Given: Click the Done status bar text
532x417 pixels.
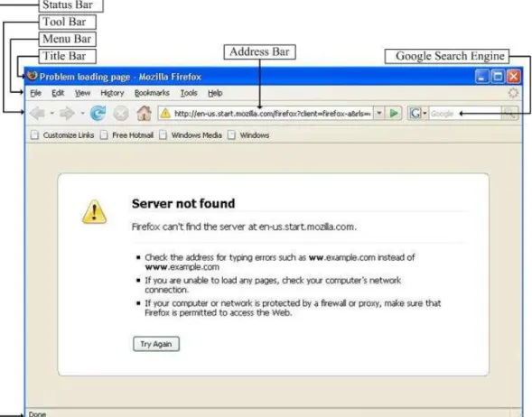Looking at the screenshot, I should pos(37,414).
